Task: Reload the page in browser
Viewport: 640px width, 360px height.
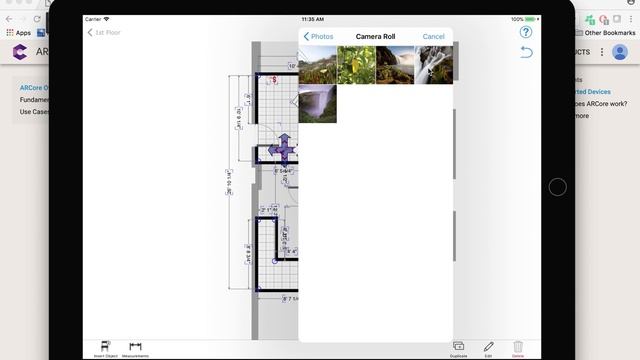Action: (x=37, y=19)
